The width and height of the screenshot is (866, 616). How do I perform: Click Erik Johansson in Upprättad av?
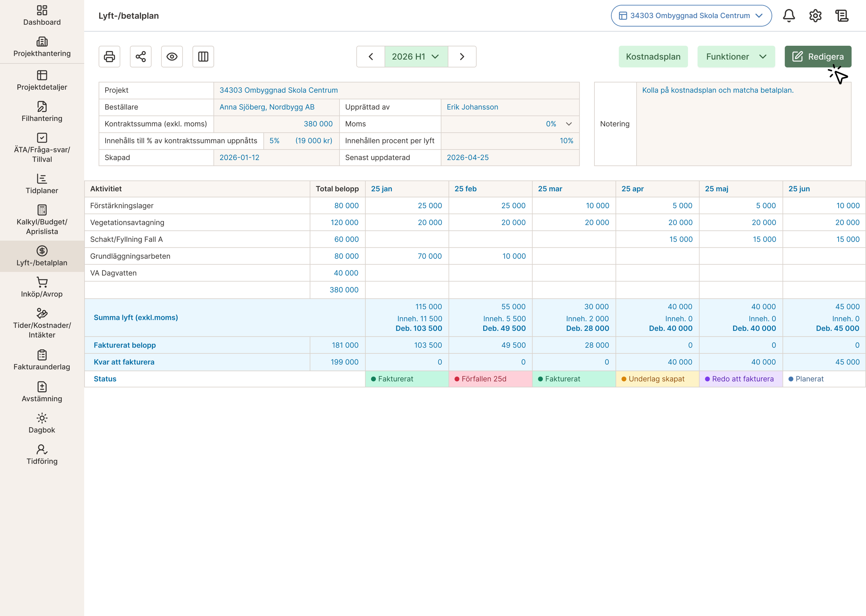point(472,107)
